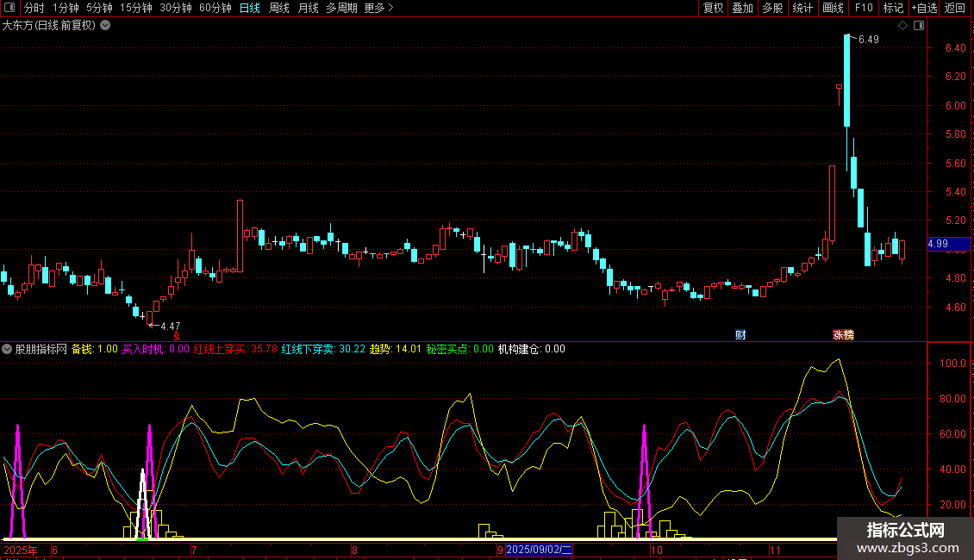Click the 4.47 low price label

[170, 326]
